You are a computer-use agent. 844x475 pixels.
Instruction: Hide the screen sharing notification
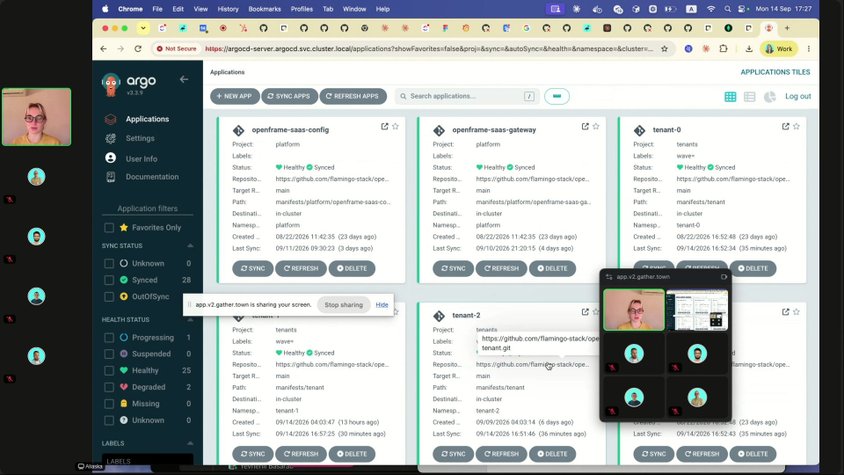[x=382, y=305]
